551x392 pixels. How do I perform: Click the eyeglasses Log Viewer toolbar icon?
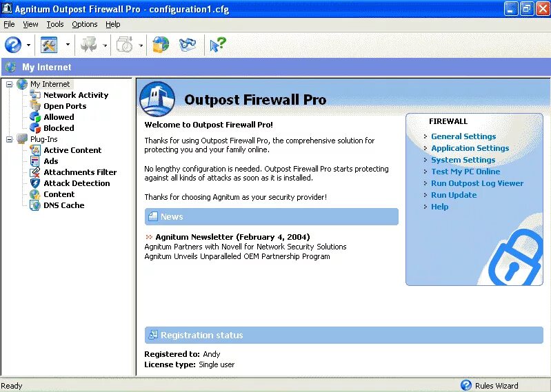[188, 45]
